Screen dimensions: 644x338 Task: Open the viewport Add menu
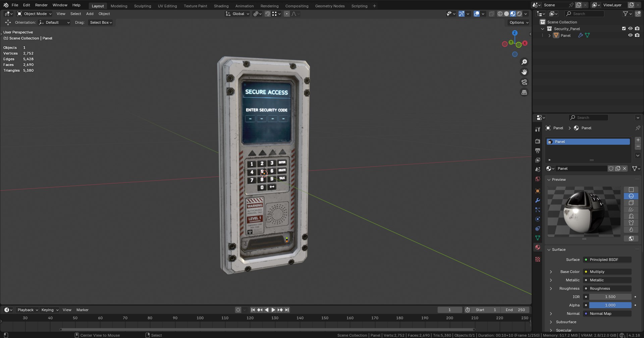tap(90, 14)
